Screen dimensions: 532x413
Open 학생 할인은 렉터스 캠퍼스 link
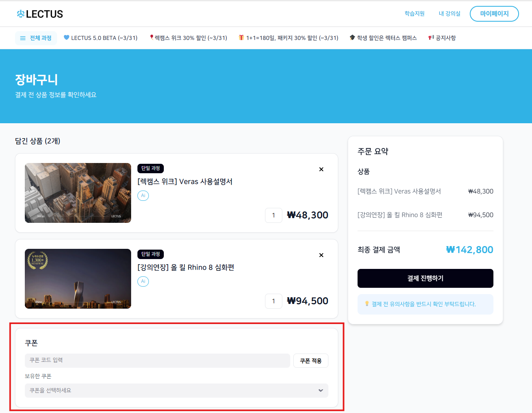(x=383, y=38)
